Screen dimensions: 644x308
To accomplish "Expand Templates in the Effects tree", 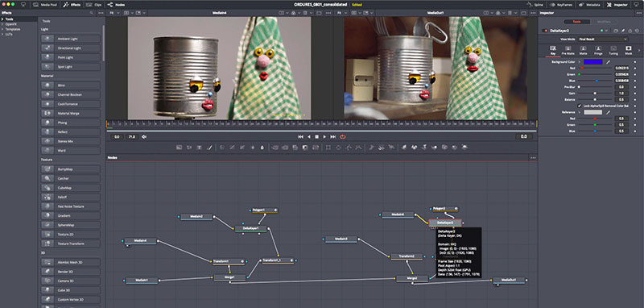I will (2, 29).
